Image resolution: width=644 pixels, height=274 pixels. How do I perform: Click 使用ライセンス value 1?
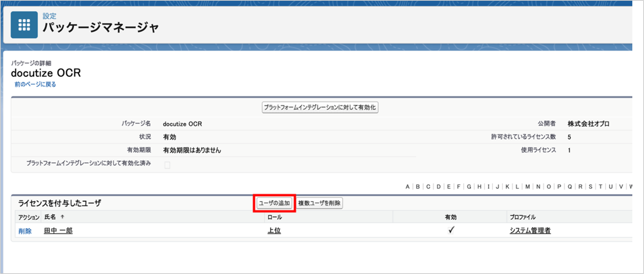(x=569, y=150)
